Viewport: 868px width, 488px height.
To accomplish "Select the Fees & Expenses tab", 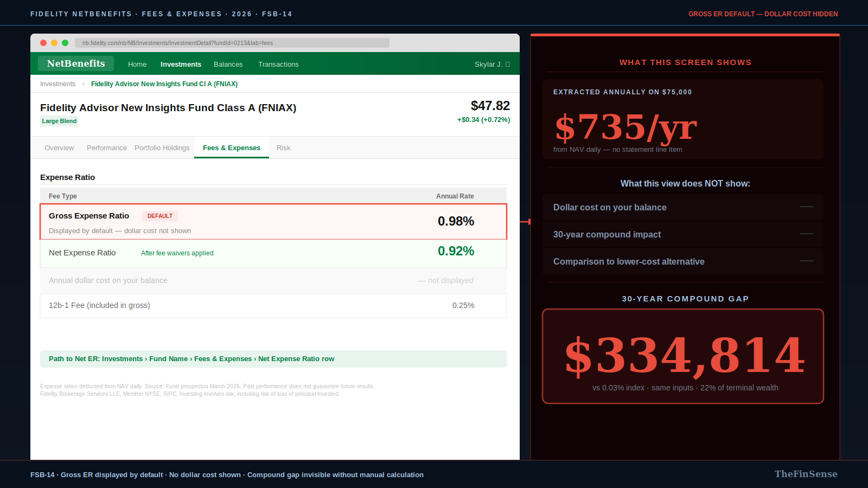I will (232, 147).
